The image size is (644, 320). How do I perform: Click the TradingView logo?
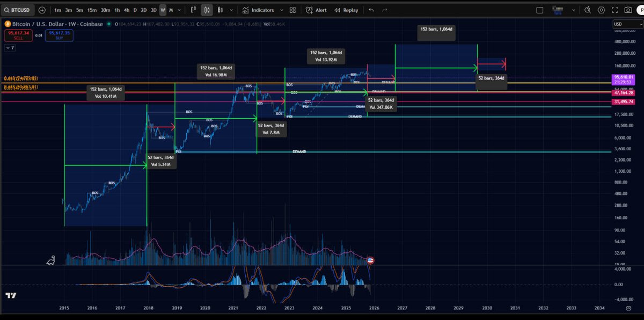(11, 295)
